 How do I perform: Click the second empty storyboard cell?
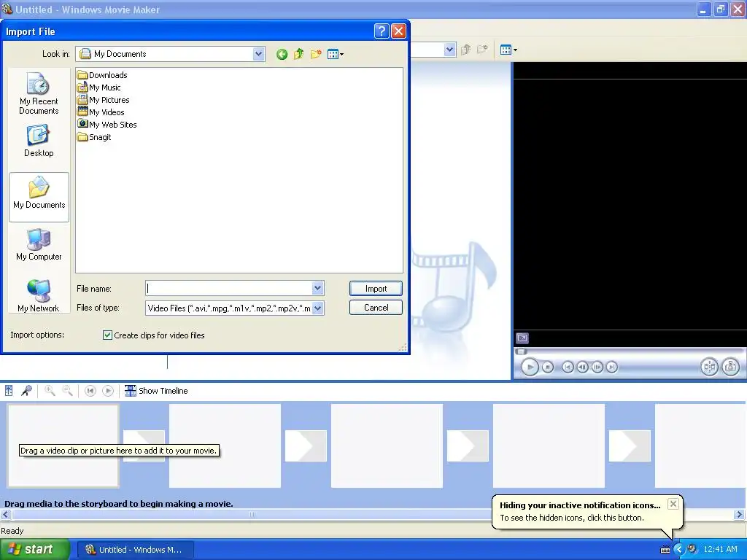point(225,446)
